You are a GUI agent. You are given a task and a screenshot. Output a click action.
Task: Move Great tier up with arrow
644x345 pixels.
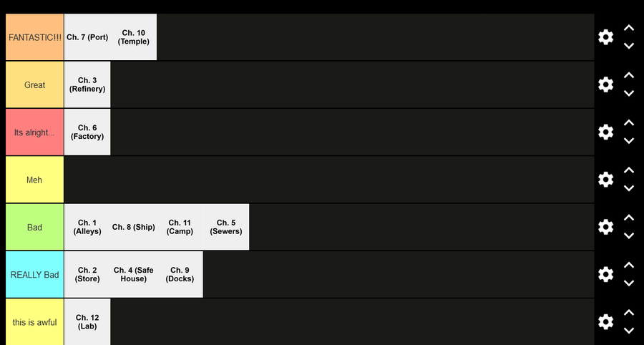point(629,76)
